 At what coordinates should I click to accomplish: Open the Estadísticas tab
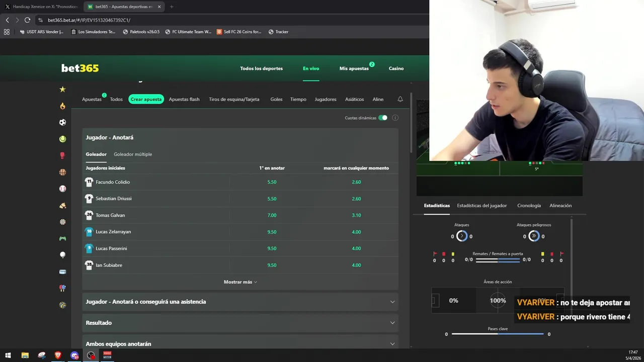click(x=437, y=206)
